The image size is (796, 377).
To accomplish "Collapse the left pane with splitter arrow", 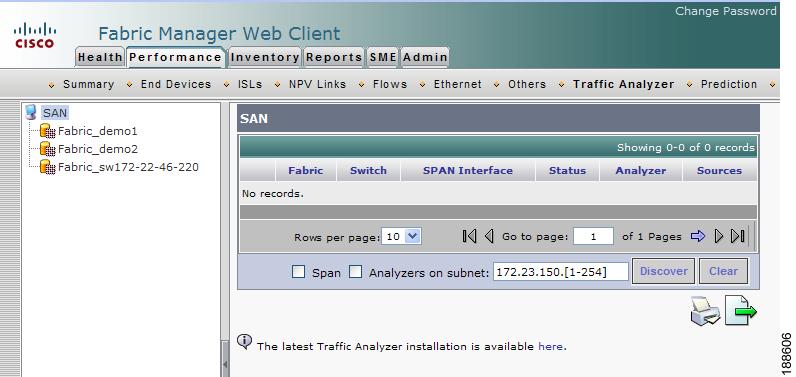I will (x=225, y=364).
